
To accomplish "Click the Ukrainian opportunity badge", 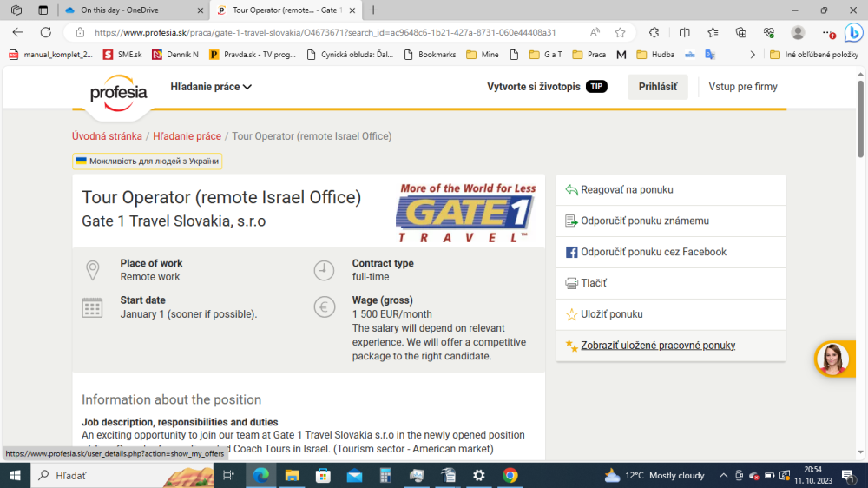I will [148, 162].
